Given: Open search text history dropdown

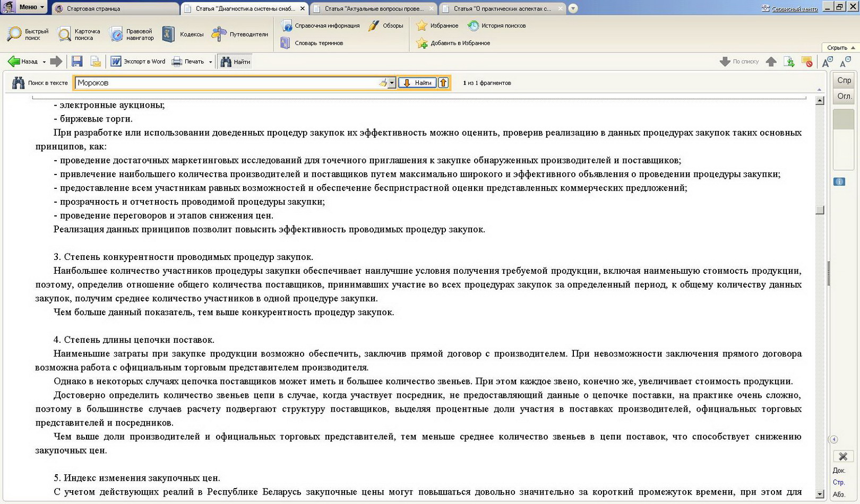Looking at the screenshot, I should click(392, 83).
